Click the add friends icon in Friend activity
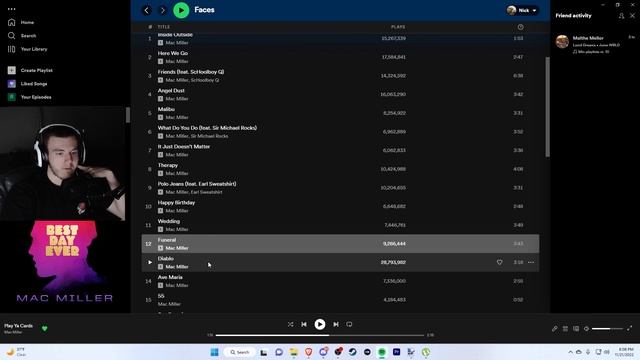The width and height of the screenshot is (640, 360). (x=621, y=16)
